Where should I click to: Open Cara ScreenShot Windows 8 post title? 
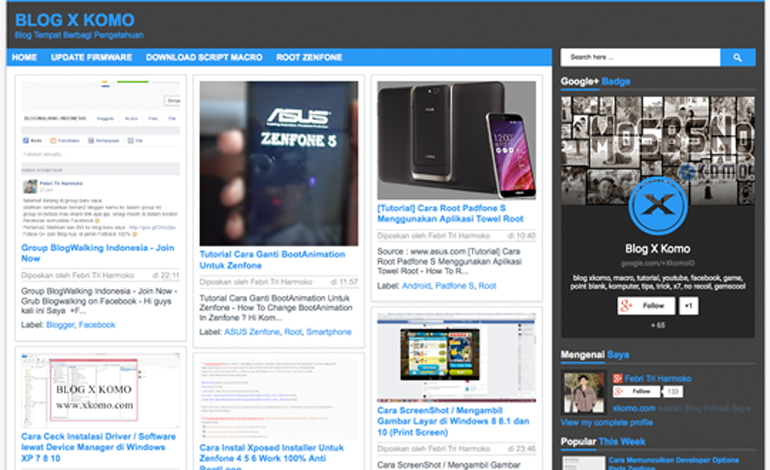[x=453, y=421]
